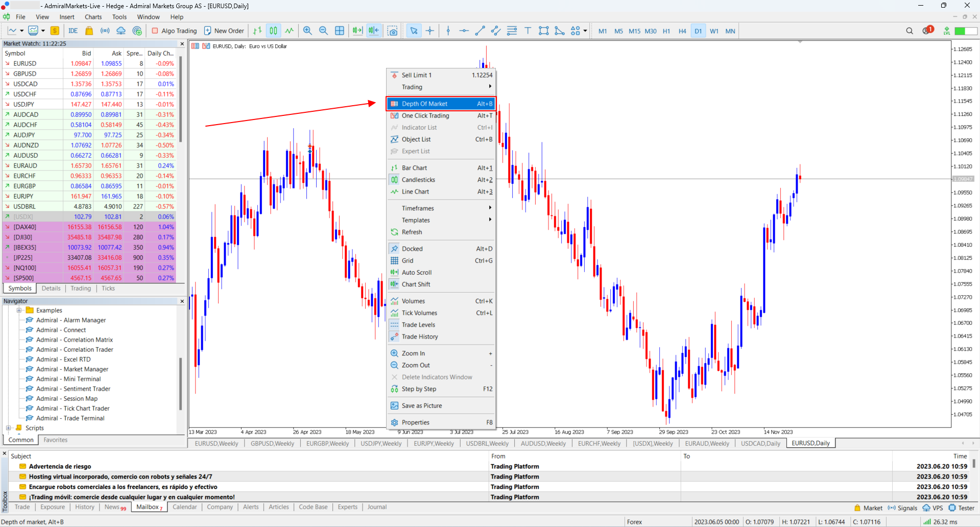Toggle Auto Scroll toolbar icon
This screenshot has width=980, height=527.
[357, 31]
